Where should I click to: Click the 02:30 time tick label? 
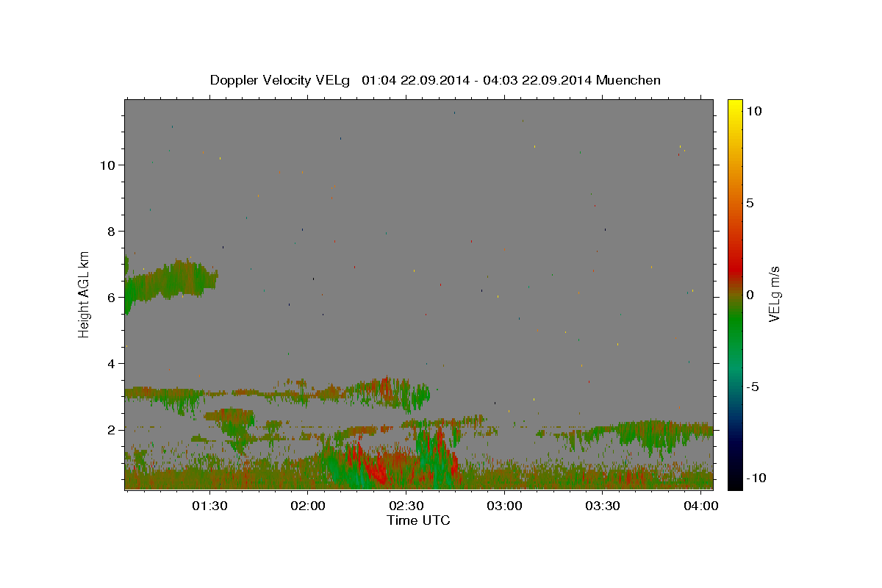406,506
